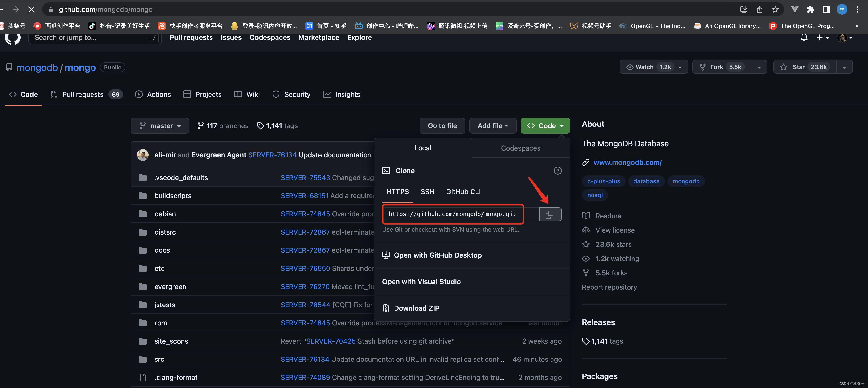Open Chrome extensions puzzle icon
868x388 pixels.
[x=810, y=9]
